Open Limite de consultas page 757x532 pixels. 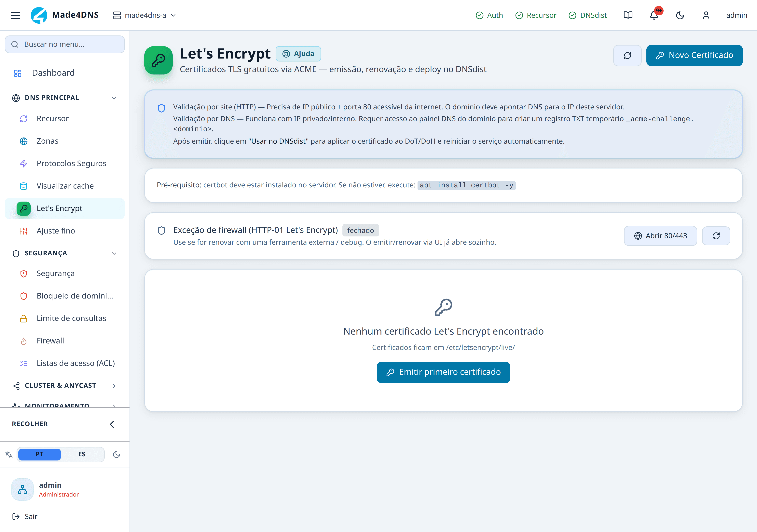pos(65,318)
